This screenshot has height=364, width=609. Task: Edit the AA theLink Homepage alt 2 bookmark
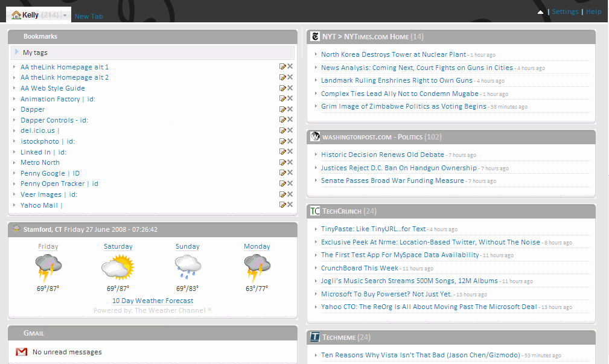pos(282,77)
